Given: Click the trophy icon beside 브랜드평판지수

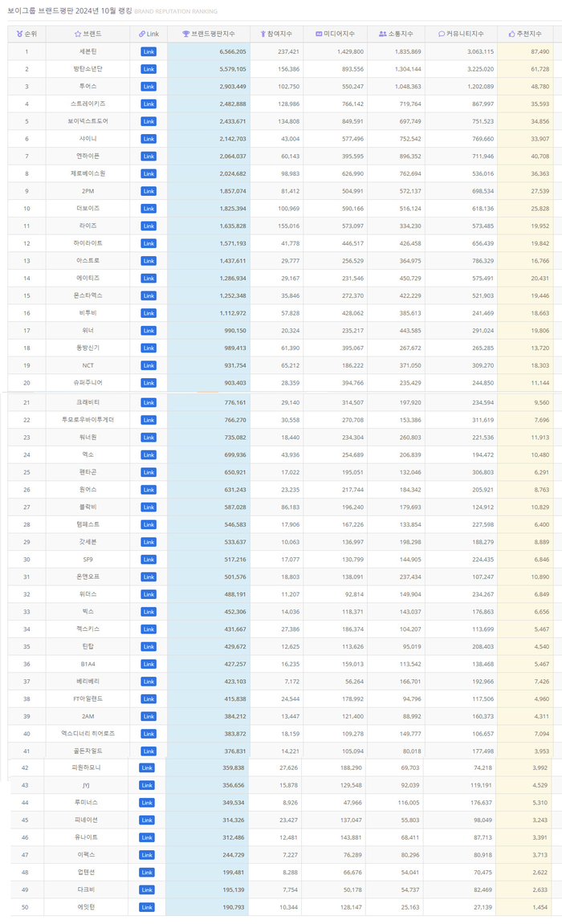Looking at the screenshot, I should [x=185, y=35].
